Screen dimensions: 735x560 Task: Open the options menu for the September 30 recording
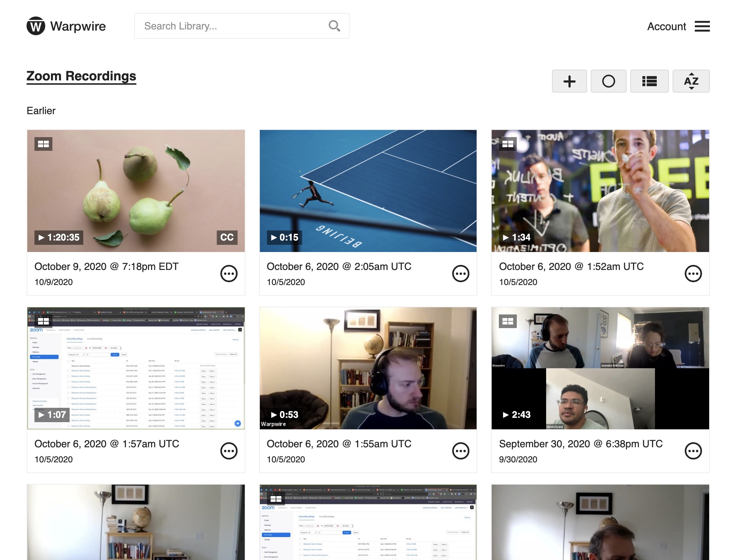tap(693, 451)
